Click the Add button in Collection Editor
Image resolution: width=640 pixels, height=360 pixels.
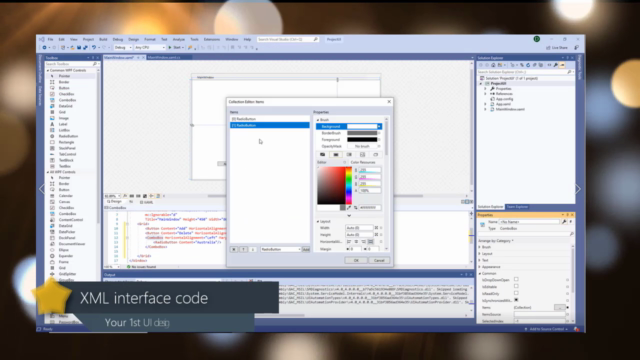(306, 249)
